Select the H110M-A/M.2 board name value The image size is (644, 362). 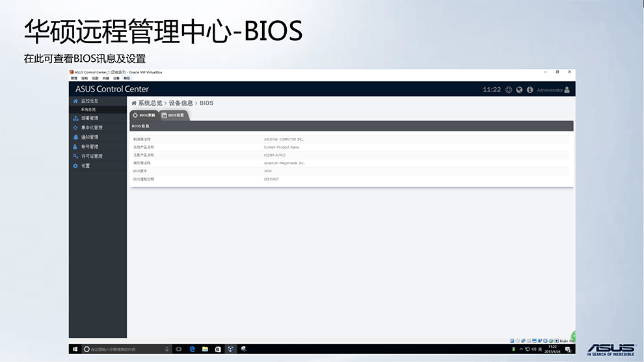pos(275,155)
